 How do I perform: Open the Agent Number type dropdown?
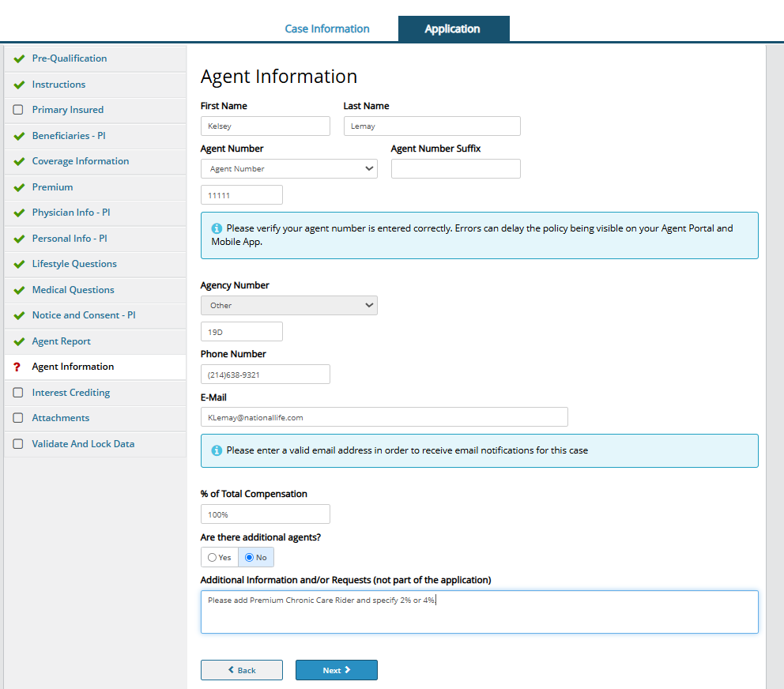pyautogui.click(x=288, y=168)
